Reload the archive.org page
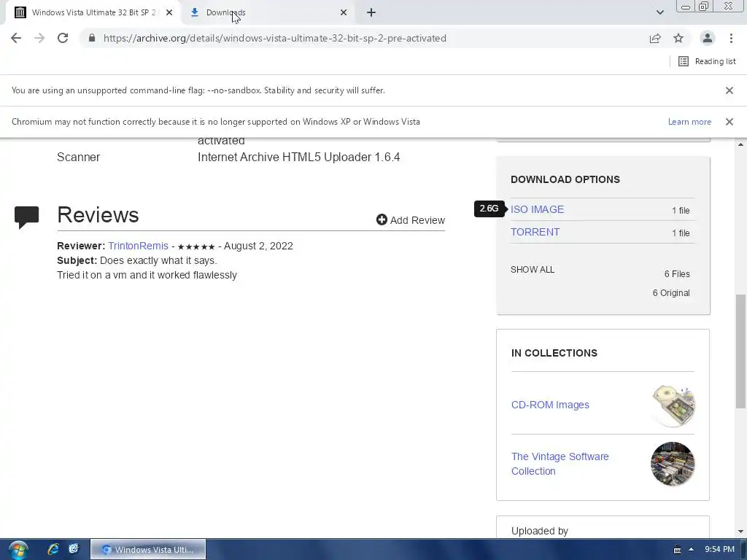Image resolution: width=747 pixels, height=560 pixels. [63, 38]
